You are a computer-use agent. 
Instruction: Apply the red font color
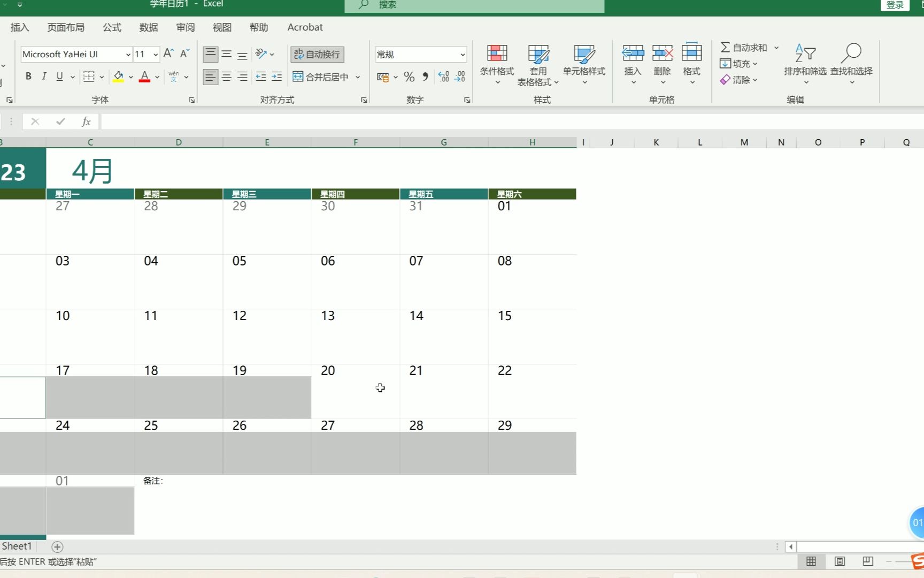tap(144, 77)
